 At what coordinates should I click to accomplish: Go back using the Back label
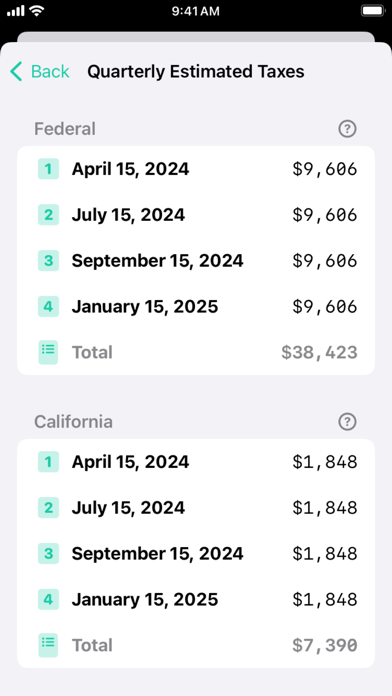50,71
